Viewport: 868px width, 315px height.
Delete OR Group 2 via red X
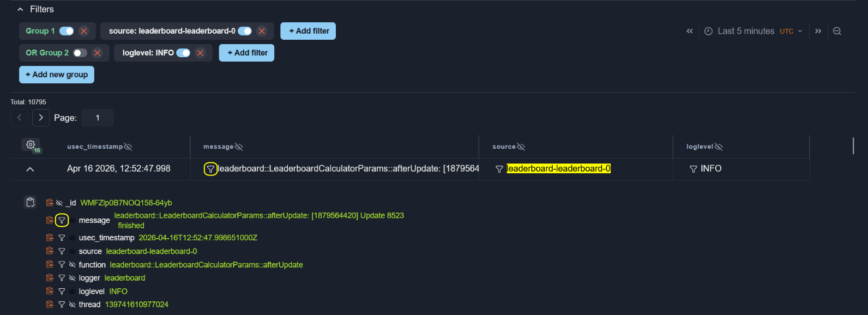pyautogui.click(x=97, y=53)
